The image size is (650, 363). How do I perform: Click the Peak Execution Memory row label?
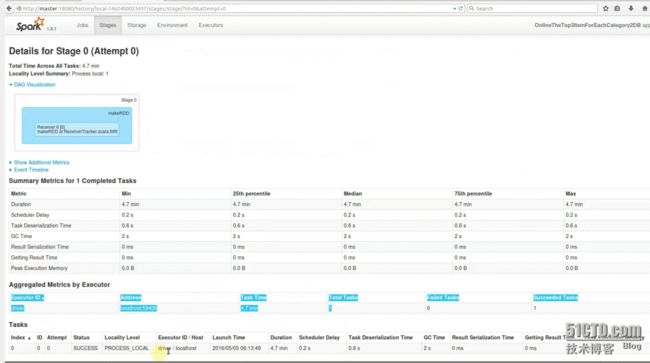click(x=39, y=268)
